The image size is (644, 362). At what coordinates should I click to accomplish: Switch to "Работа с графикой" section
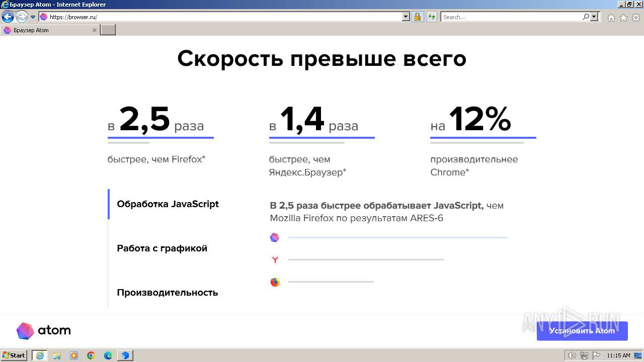(x=162, y=248)
